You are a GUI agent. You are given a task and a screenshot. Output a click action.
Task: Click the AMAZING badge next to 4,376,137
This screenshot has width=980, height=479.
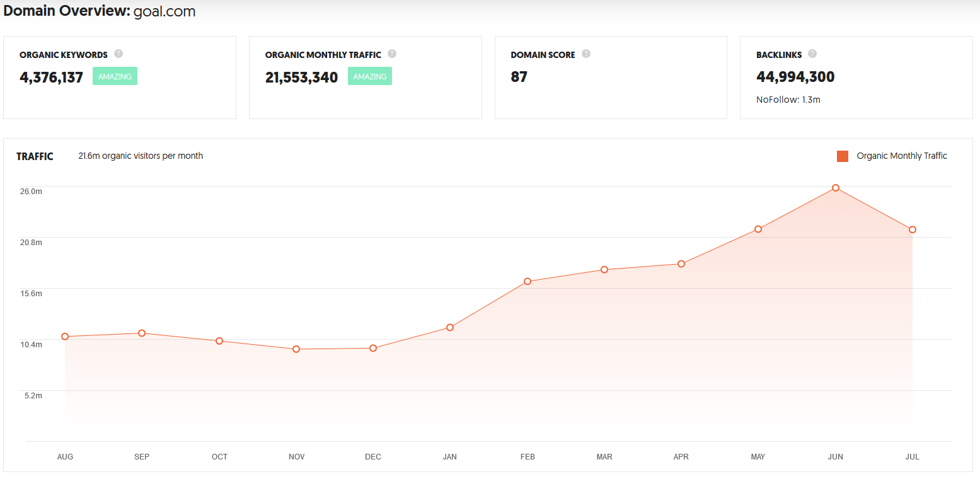[115, 76]
